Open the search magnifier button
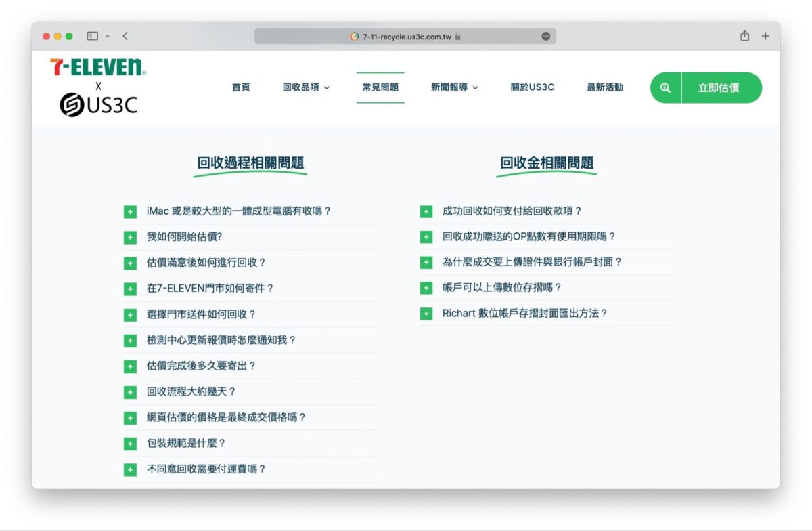The image size is (812, 531). [666, 88]
